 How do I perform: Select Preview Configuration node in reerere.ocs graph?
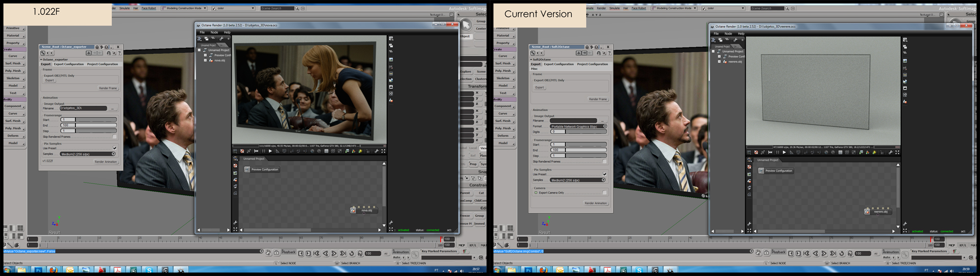(x=775, y=171)
